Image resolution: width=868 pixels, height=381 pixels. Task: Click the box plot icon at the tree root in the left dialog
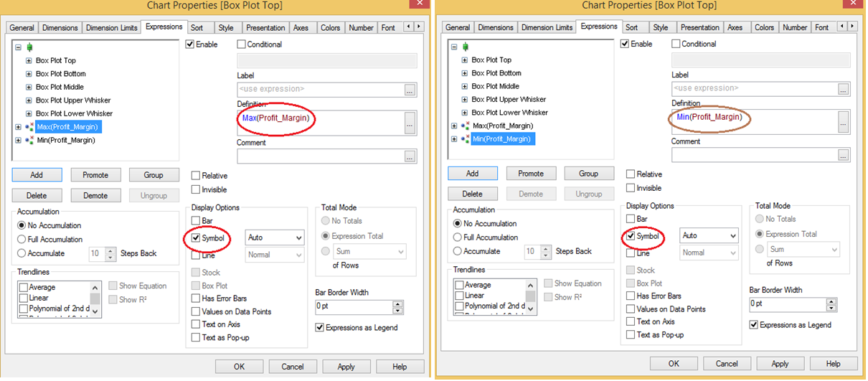click(29, 47)
